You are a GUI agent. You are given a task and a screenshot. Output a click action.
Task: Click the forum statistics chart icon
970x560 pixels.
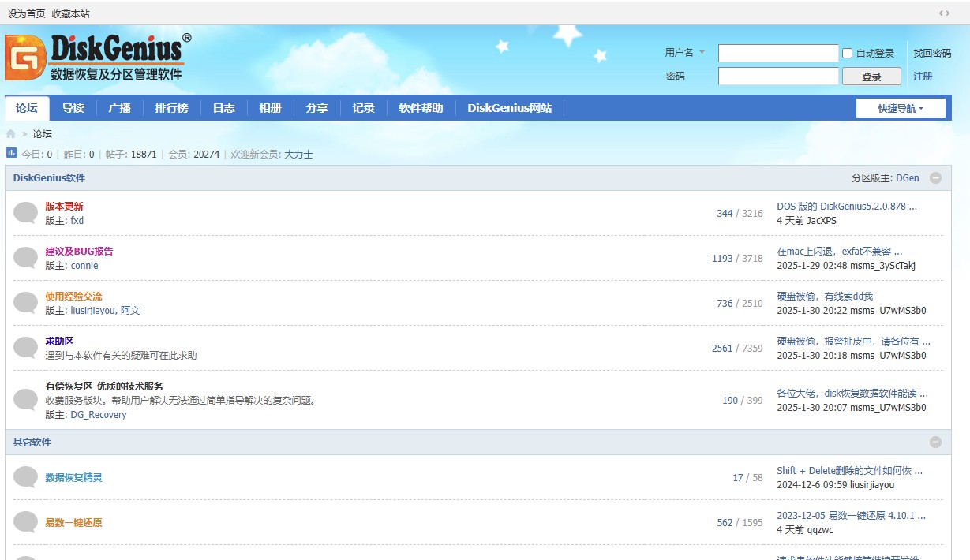(12, 153)
